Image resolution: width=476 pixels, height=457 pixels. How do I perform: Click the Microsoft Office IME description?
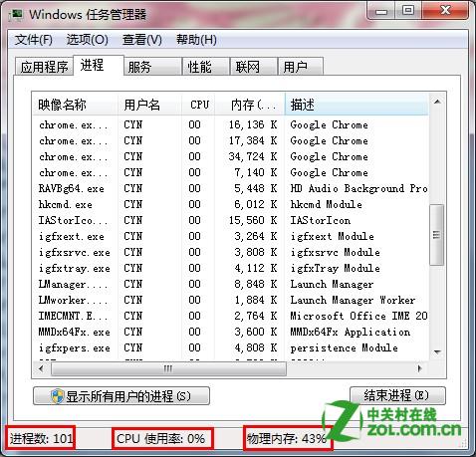pyautogui.click(x=358, y=316)
